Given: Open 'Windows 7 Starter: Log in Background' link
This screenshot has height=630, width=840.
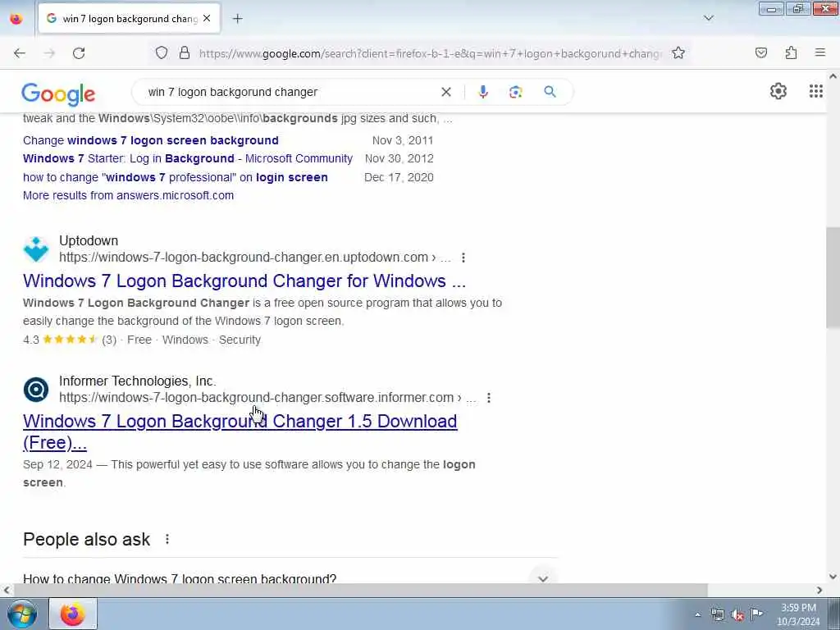Looking at the screenshot, I should [x=188, y=158].
